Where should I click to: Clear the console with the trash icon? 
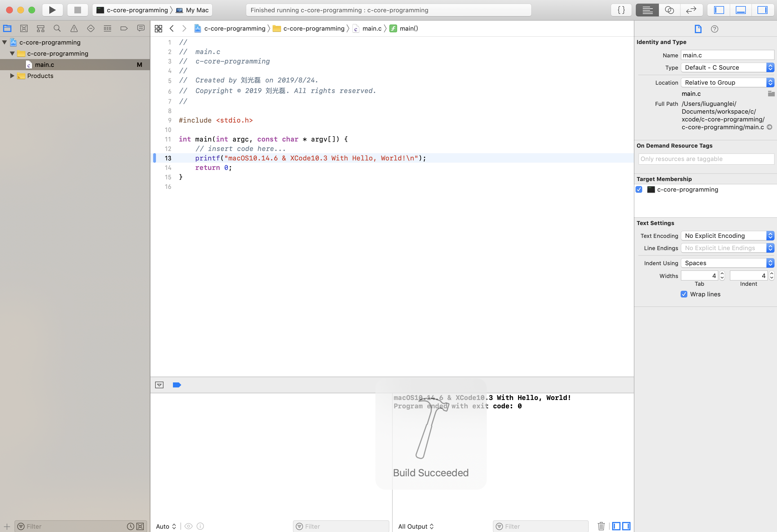pyautogui.click(x=601, y=526)
